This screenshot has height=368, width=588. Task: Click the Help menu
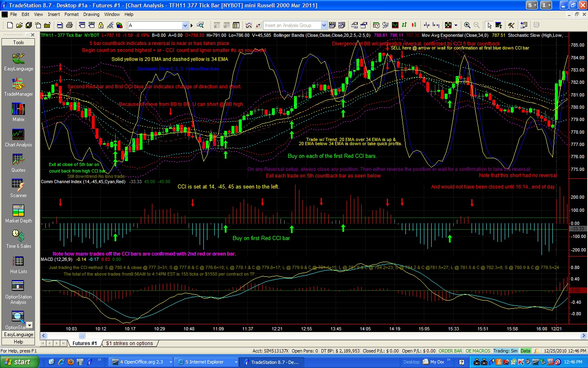129,14
